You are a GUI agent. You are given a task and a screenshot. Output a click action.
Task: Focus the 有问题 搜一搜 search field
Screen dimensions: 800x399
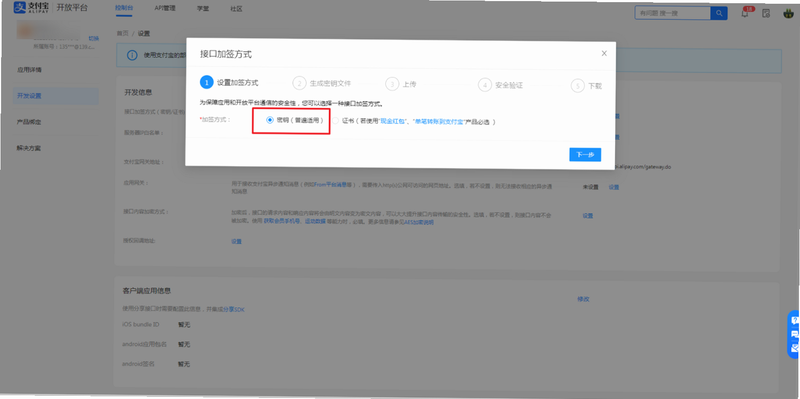pos(672,13)
